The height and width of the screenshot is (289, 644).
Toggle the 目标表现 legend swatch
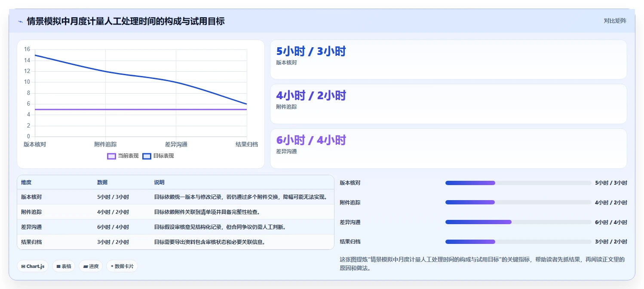click(x=147, y=156)
